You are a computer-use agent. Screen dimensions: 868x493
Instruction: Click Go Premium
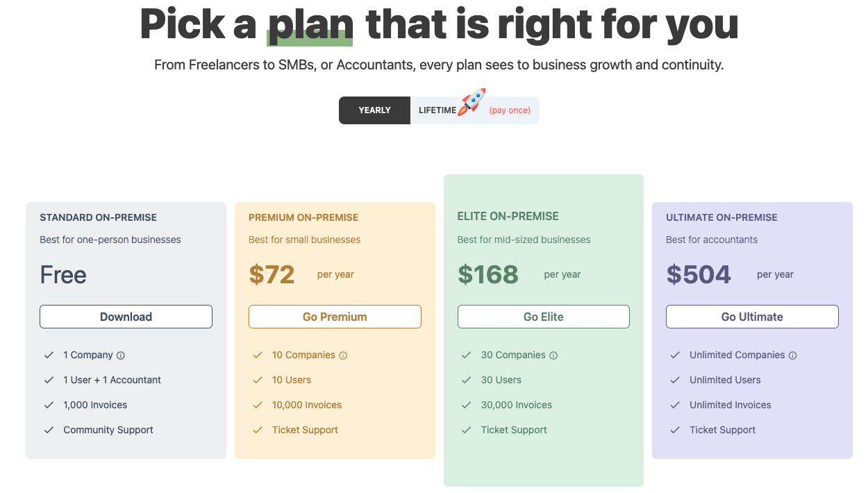pyautogui.click(x=335, y=316)
